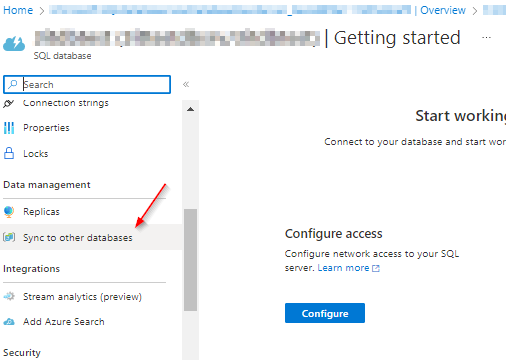Viewport: 506px width, 360px height.
Task: Follow the Learn more link
Action: click(343, 268)
